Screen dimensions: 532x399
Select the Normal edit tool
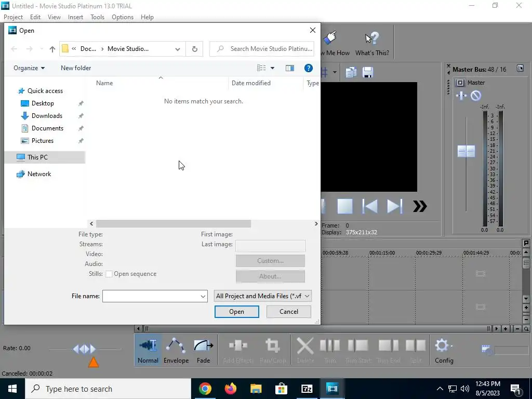148,351
